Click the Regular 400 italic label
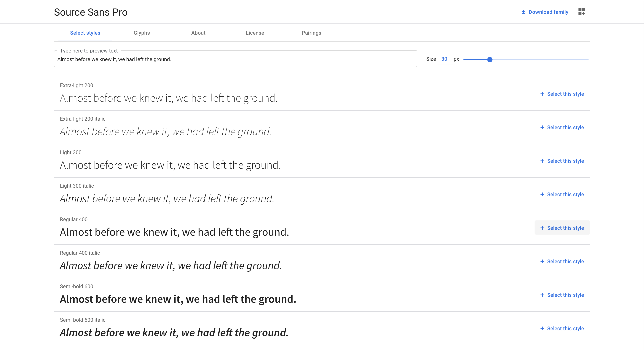This screenshot has height=350, width=644. pyautogui.click(x=80, y=253)
